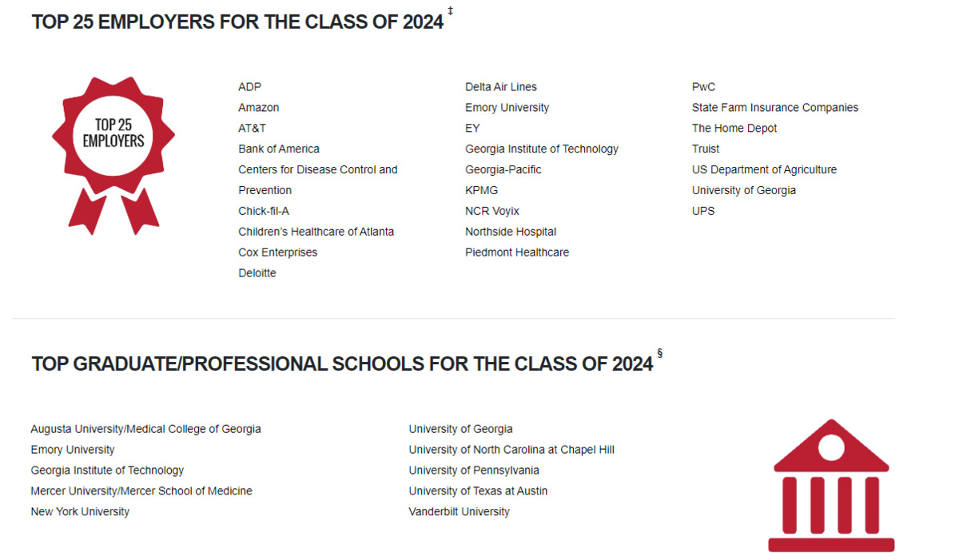
Task: Select The Home Depot entry
Action: pos(734,128)
